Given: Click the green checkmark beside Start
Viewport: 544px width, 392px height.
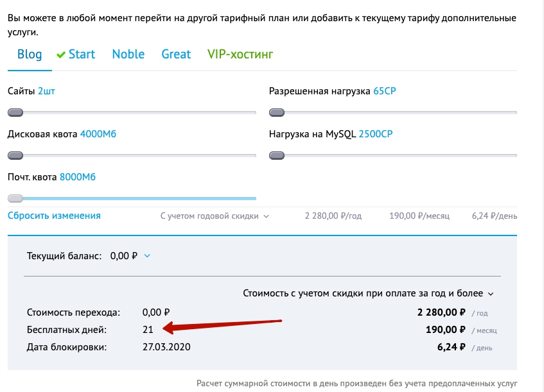Looking at the screenshot, I should 61,55.
